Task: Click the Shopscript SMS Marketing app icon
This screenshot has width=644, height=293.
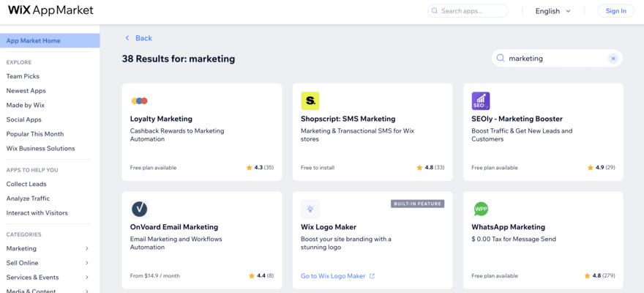Action: click(x=310, y=100)
